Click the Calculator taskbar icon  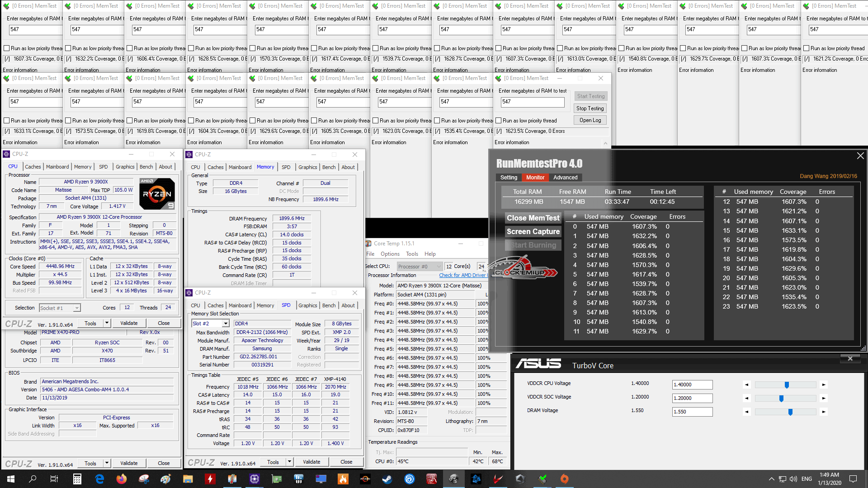coord(77,479)
